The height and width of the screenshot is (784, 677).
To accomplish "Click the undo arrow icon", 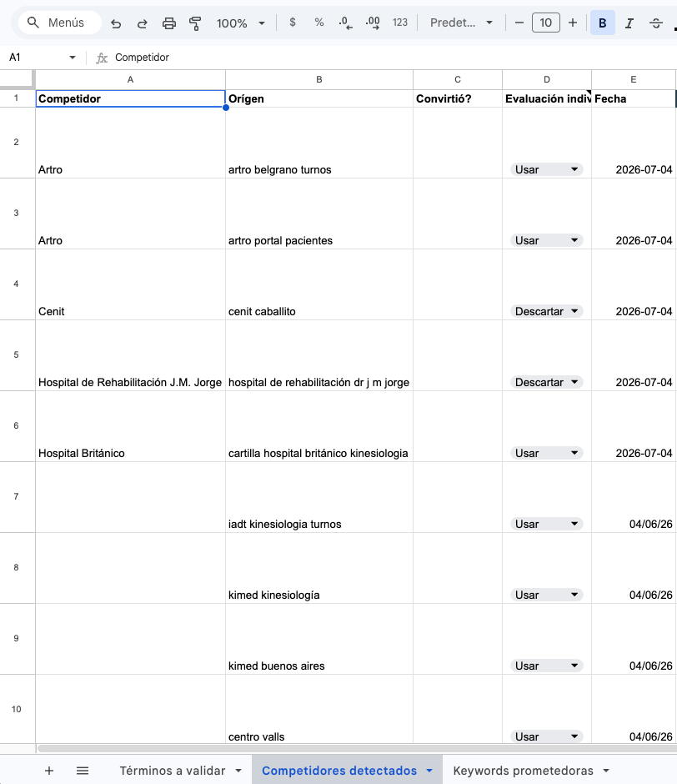I will (x=116, y=23).
